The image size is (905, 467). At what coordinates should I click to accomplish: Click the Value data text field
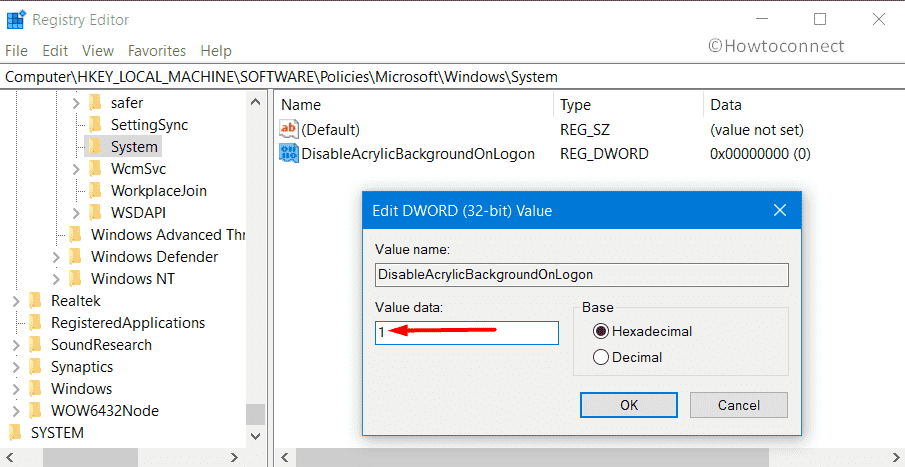[x=466, y=333]
